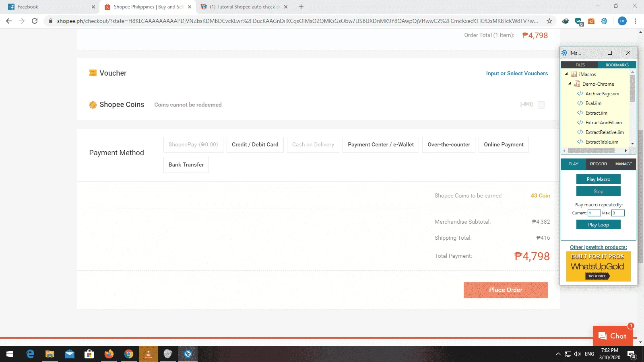The height and width of the screenshot is (362, 644).
Task: Switch to Chrome on the taskbar
Action: click(129, 354)
